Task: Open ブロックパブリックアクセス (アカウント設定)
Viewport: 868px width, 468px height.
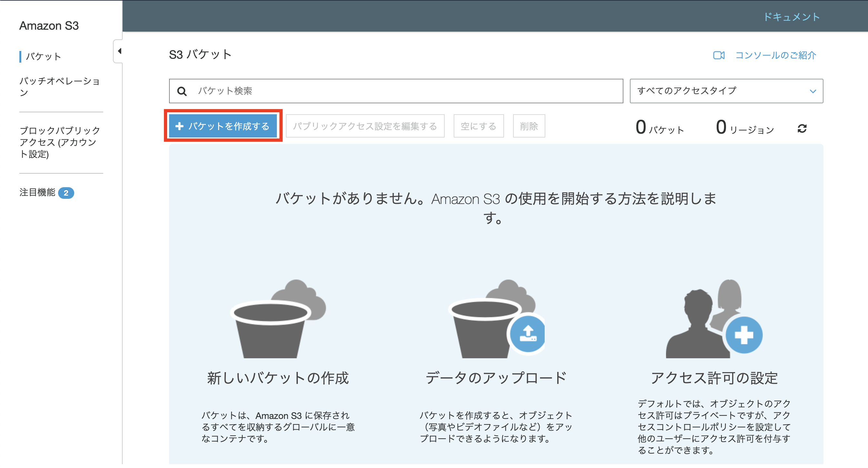Action: [x=59, y=143]
